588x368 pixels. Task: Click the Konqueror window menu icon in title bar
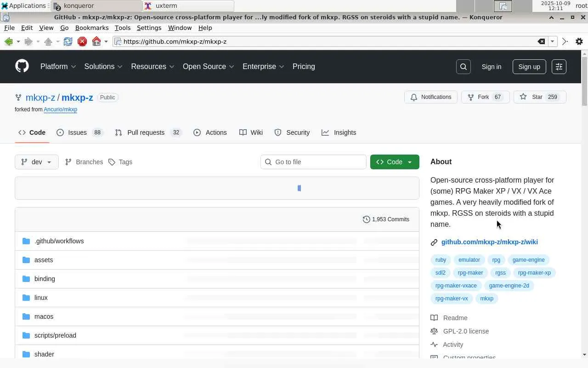point(5,17)
